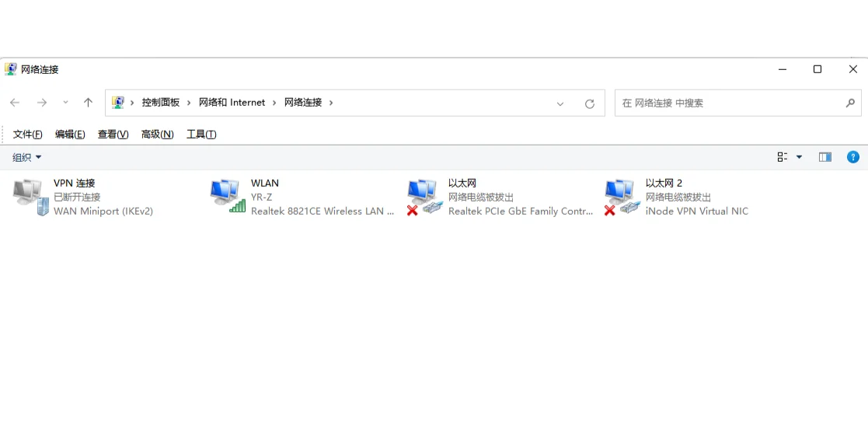Maximize the 网络连接 window

tap(817, 69)
